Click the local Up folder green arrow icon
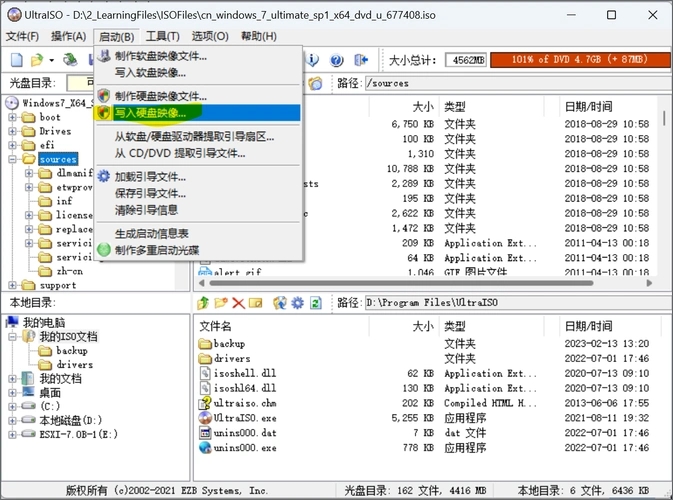Image resolution: width=673 pixels, height=500 pixels. tap(203, 303)
